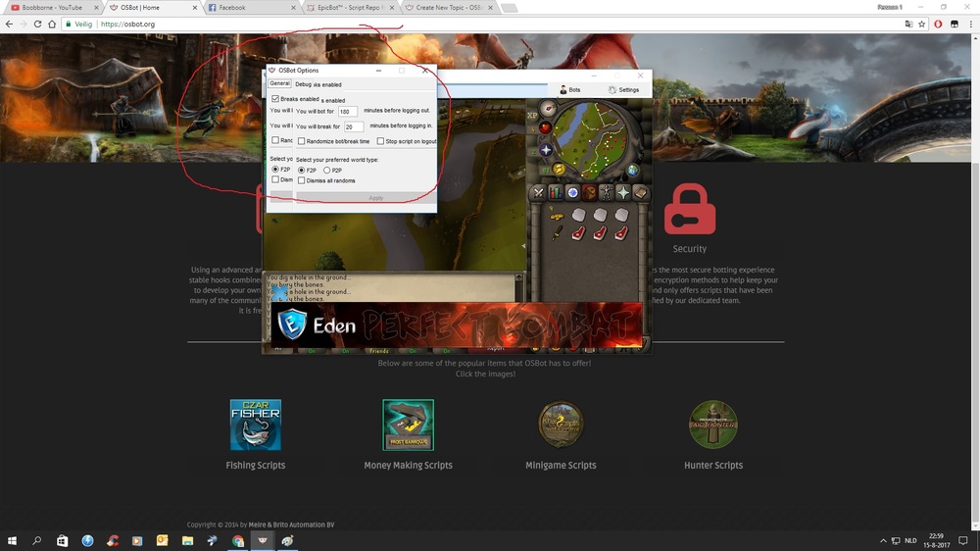Screen dimensions: 980x551
Task: Go to browser home page icon
Action: click(x=52, y=24)
